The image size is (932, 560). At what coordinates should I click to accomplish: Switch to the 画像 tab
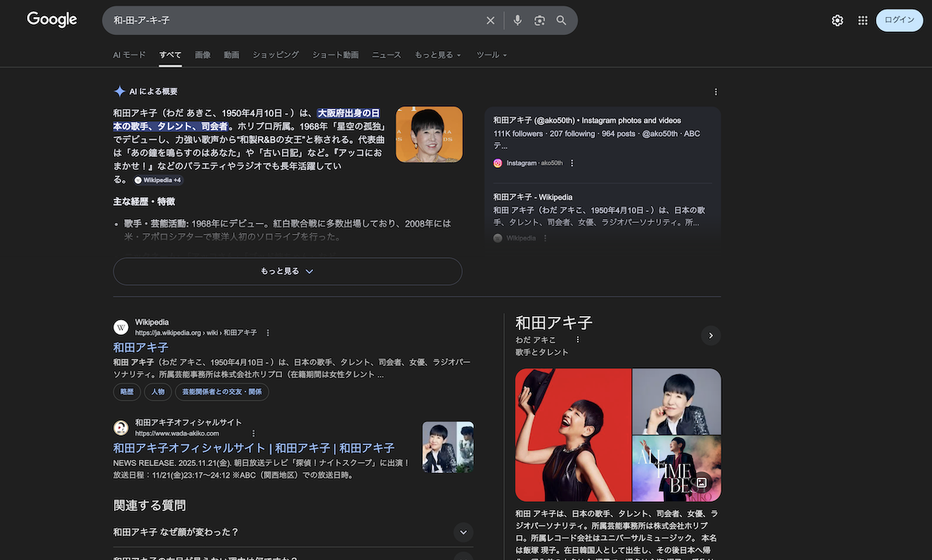pyautogui.click(x=203, y=55)
